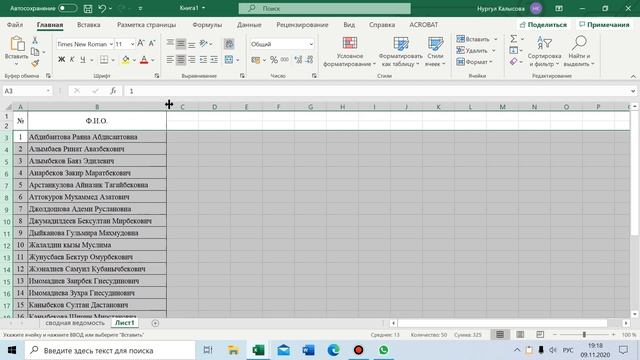This screenshot has width=640, height=360.
Task: Click the Поделиться button
Action: coord(543,25)
